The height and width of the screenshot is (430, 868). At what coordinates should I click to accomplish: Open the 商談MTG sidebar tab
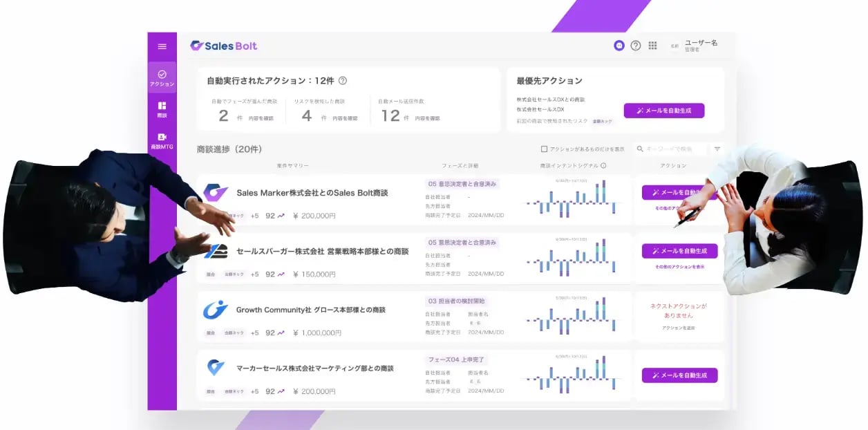[x=162, y=141]
